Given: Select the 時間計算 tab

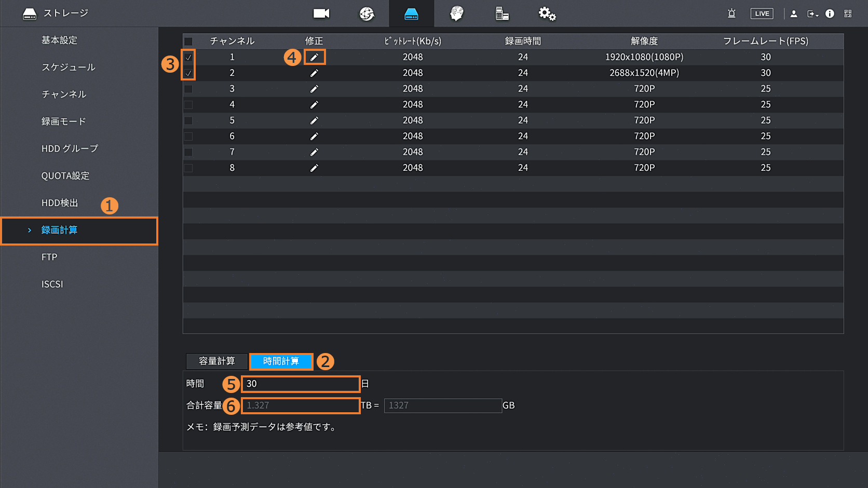Looking at the screenshot, I should click(281, 361).
